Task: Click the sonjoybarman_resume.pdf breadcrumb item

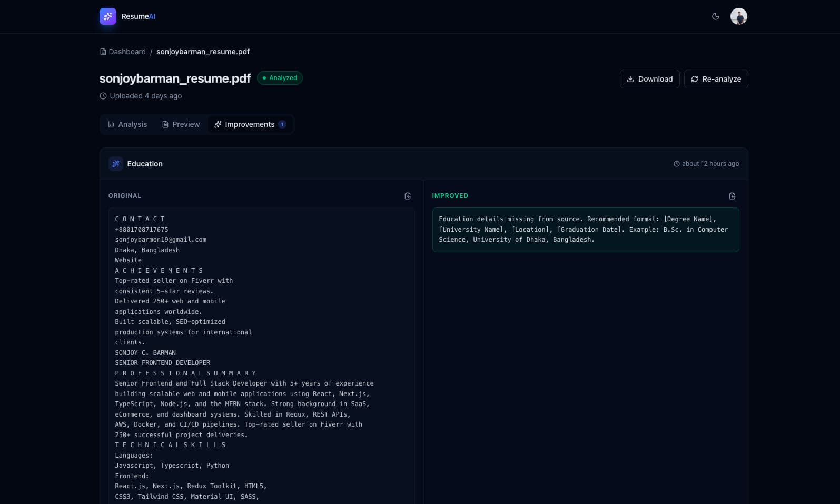Action: tap(203, 52)
